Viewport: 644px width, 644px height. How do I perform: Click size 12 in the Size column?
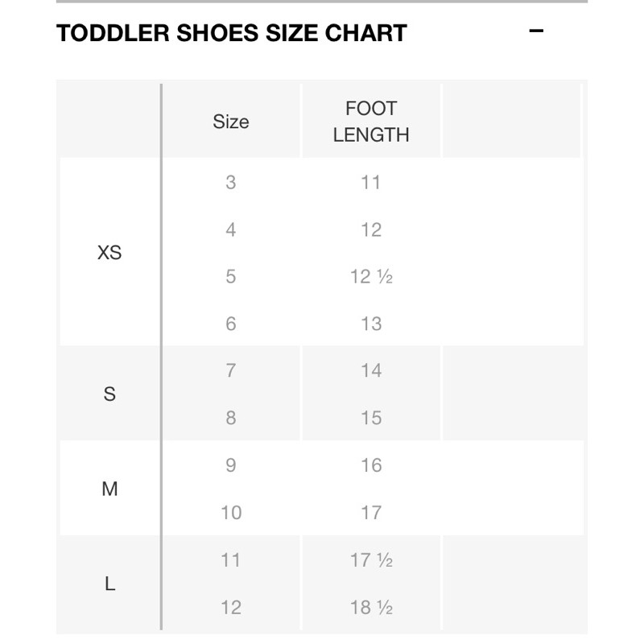231,607
